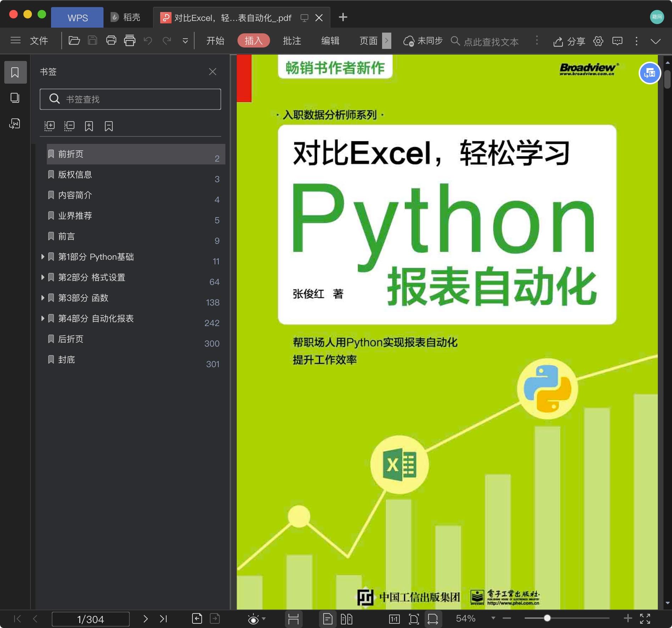The width and height of the screenshot is (672, 628).
Task: Click the 分享 share button
Action: tap(569, 41)
